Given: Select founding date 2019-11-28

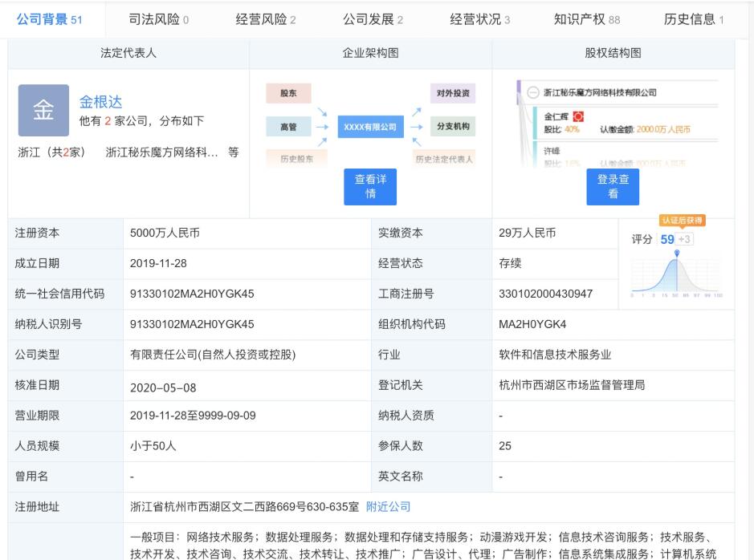Looking at the screenshot, I should point(158,263).
